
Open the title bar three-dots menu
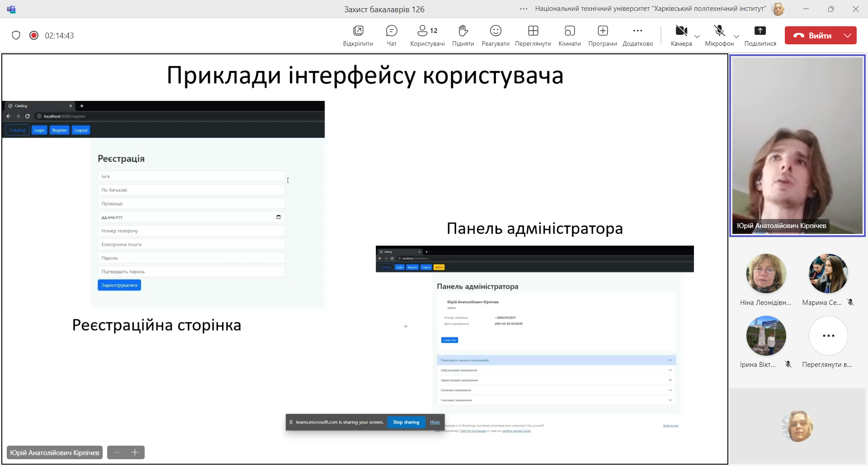point(524,9)
